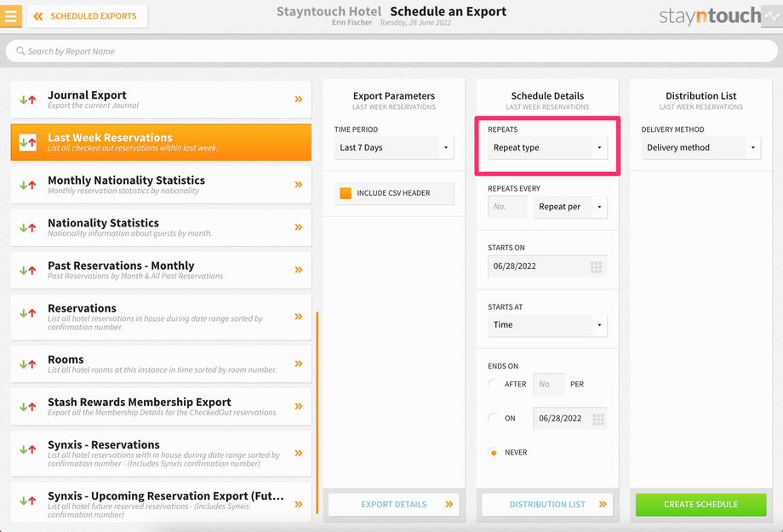Click the Distribution List button
The height and width of the screenshot is (532, 783).
pyautogui.click(x=547, y=505)
